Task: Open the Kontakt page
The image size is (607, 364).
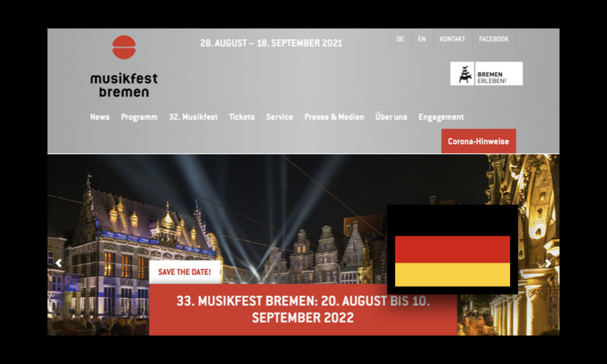Action: point(452,39)
